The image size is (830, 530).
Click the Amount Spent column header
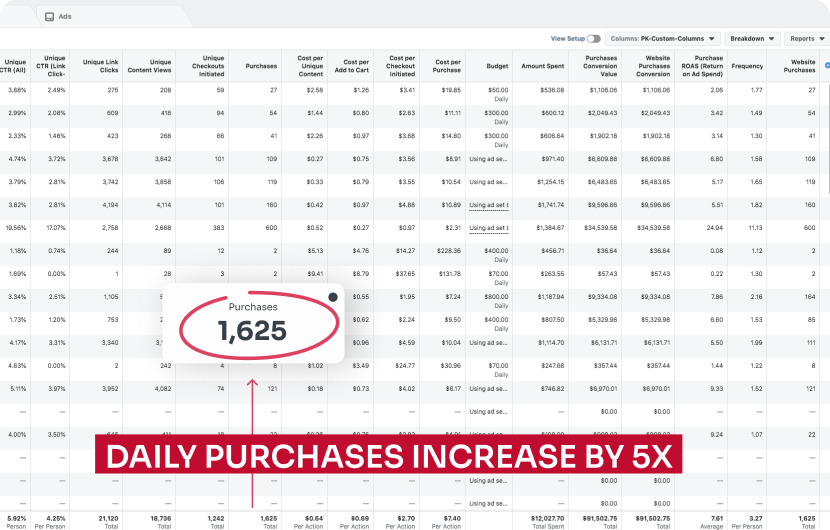[542, 66]
